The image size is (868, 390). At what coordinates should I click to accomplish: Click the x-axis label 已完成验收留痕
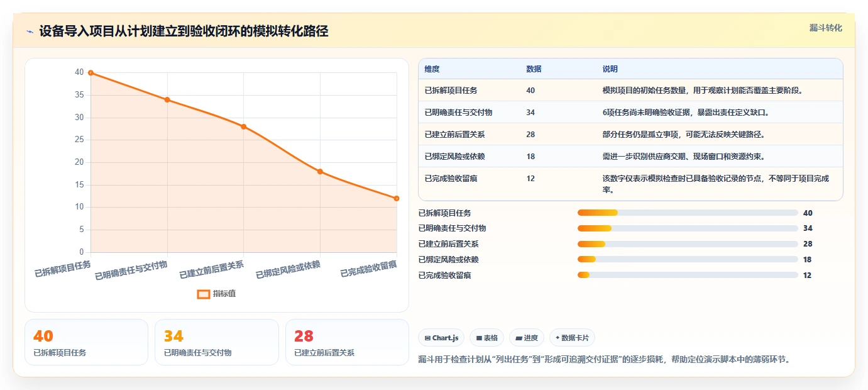pos(369,269)
